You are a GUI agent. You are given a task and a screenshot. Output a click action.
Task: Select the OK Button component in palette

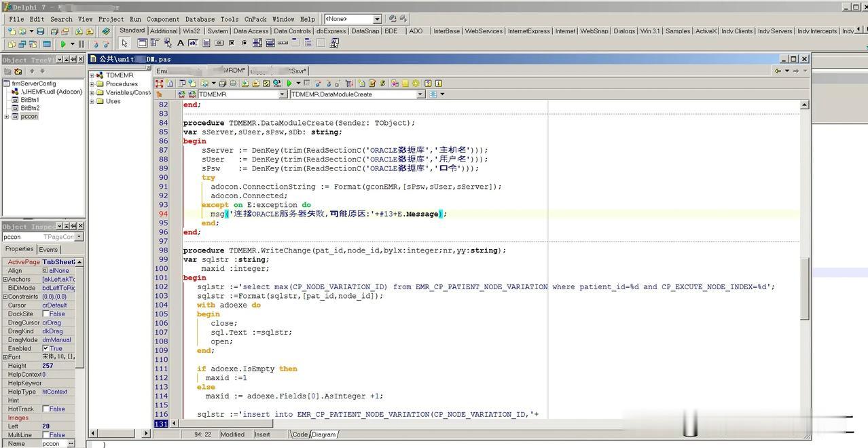[x=218, y=43]
